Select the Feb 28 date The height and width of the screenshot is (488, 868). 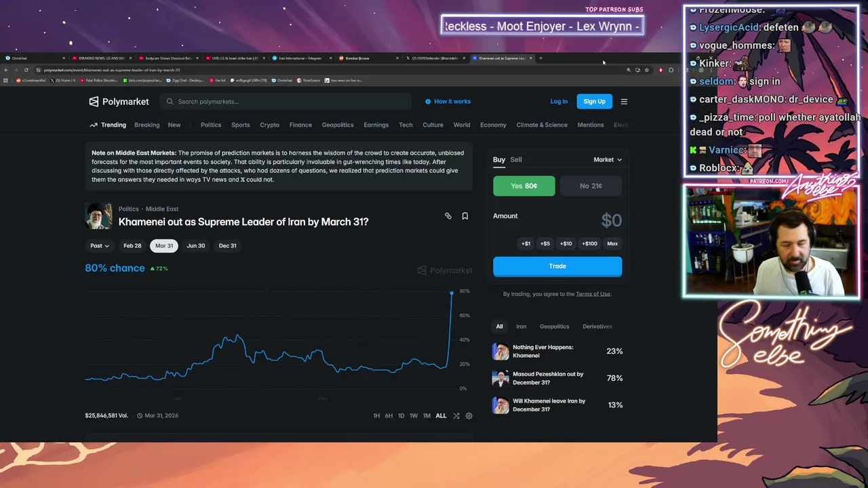tap(132, 245)
